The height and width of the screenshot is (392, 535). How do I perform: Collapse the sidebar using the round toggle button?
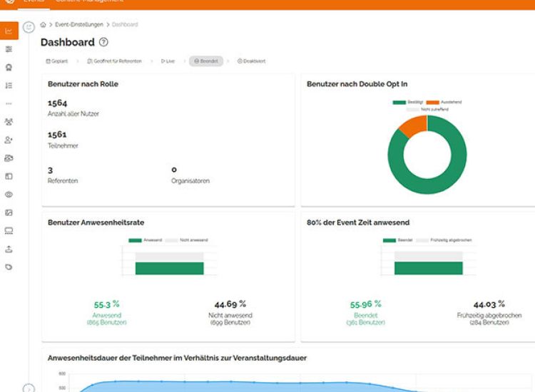tap(29, 27)
